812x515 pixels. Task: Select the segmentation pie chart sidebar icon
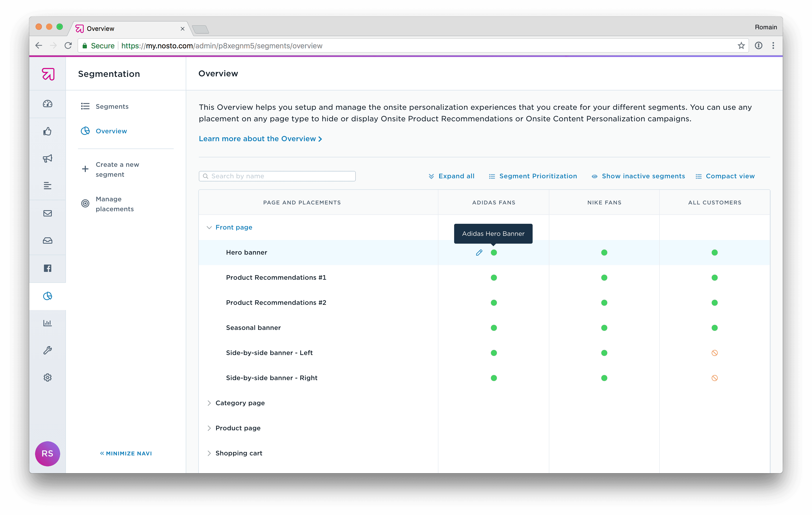point(48,296)
